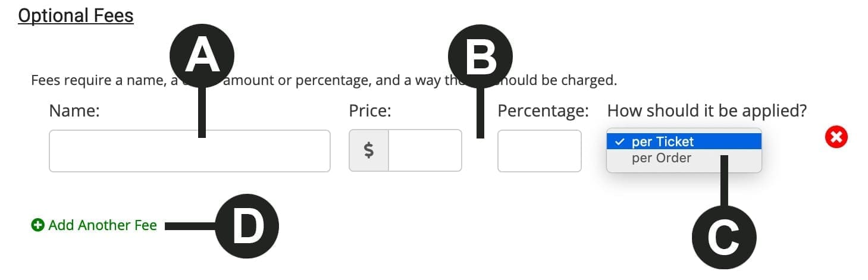Click the checkmark next to per Ticket
The width and height of the screenshot is (868, 280).
point(621,141)
